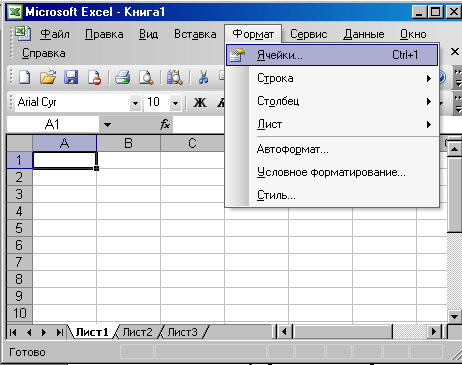Screen dimensions: 462x365
Task: Open the Сервис menu
Action: pyautogui.click(x=308, y=34)
